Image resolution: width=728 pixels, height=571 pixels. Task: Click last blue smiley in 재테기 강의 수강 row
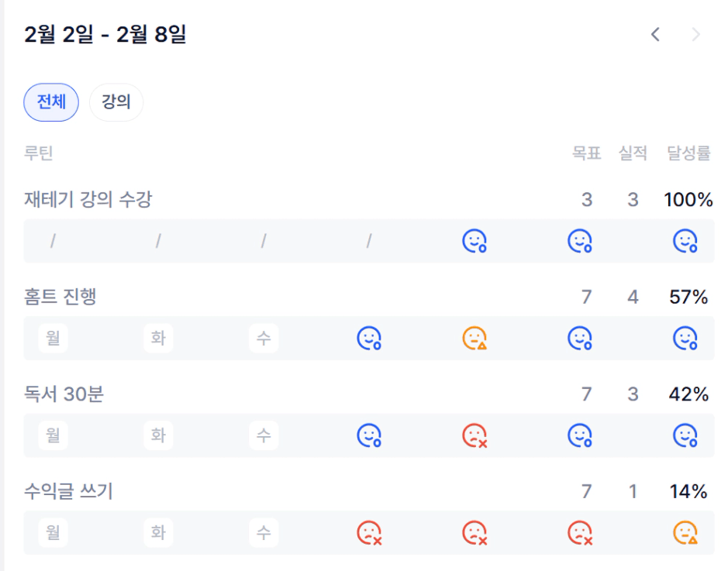685,242
